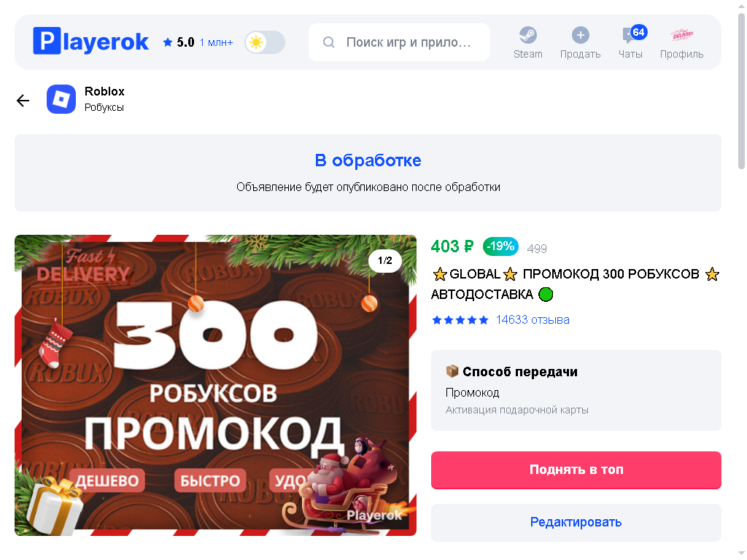Click Редактировать button

576,522
